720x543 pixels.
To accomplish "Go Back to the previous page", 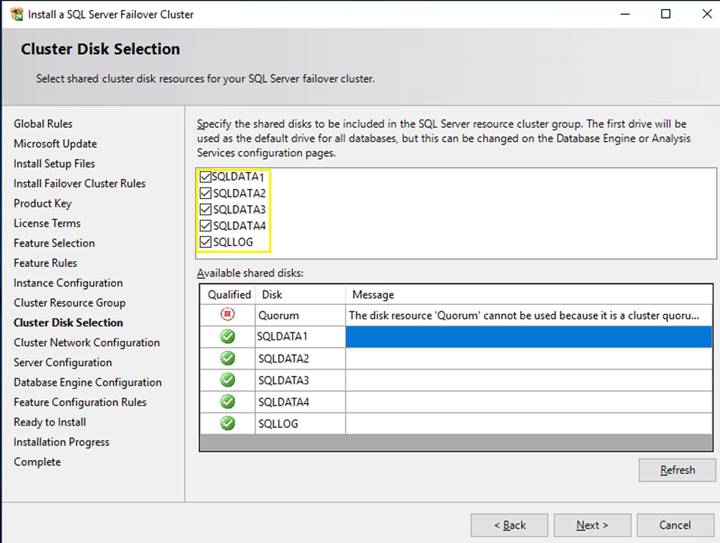I will click(509, 525).
